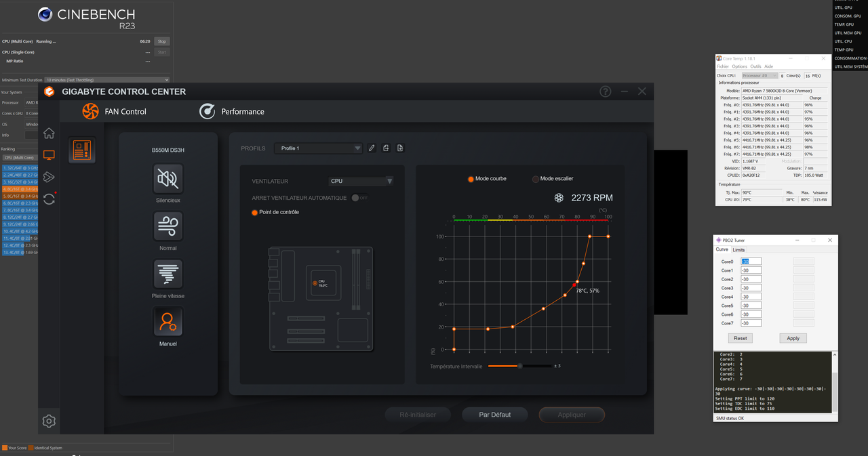
Task: Choose the Manuel fan mode
Action: [x=168, y=322]
